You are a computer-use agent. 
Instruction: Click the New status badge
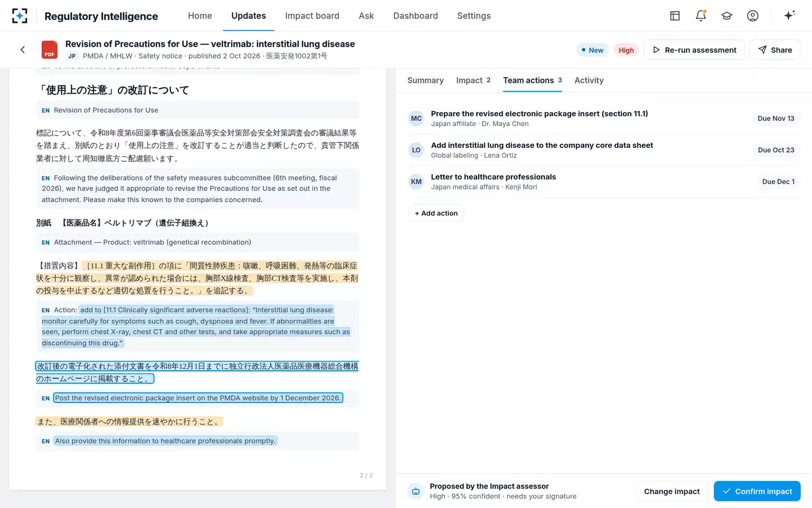point(593,50)
